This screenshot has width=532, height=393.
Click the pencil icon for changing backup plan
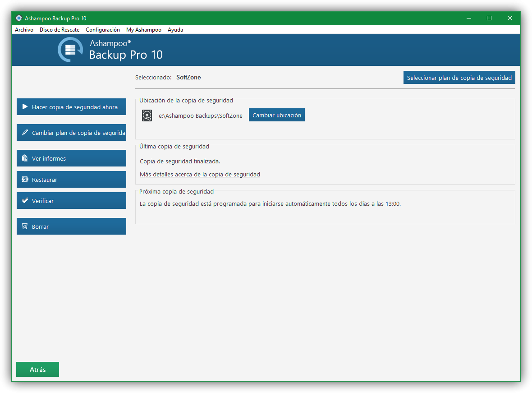25,133
